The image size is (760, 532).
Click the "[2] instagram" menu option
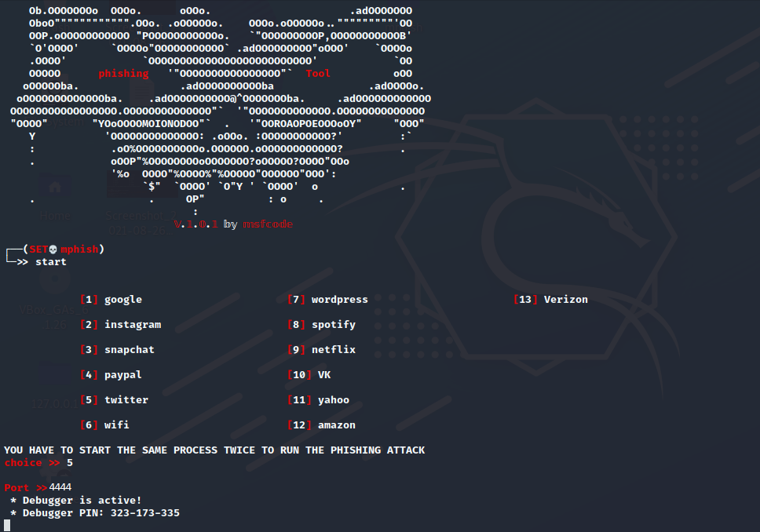click(121, 325)
